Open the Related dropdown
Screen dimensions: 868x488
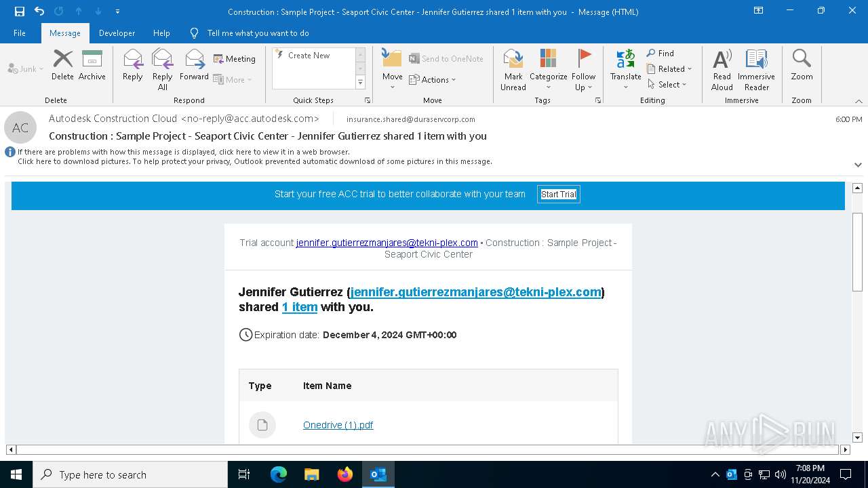[x=669, y=68]
